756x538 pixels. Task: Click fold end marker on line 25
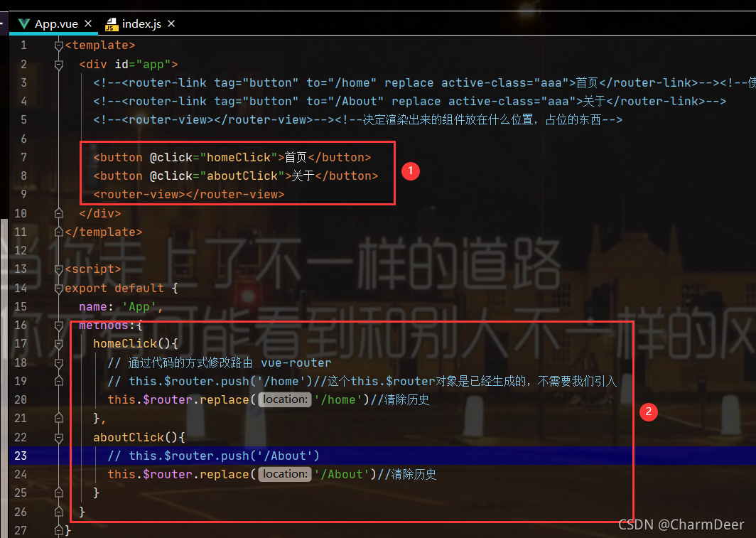59,493
